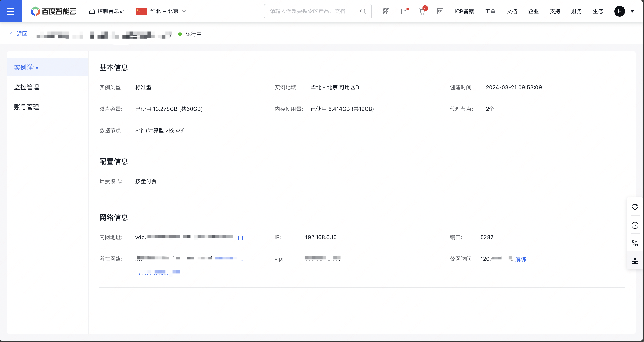
Task: Click the 基本信息 section heading
Action: tap(113, 67)
